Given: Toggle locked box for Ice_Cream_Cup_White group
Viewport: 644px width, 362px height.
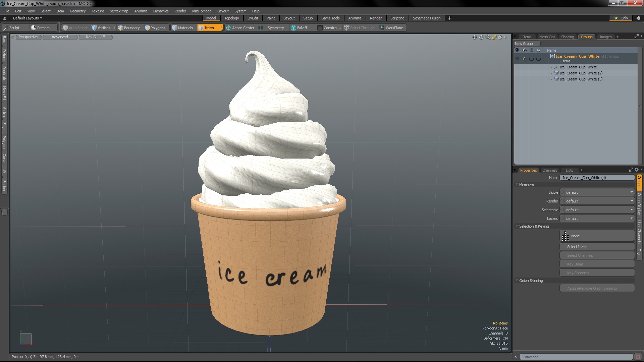Looking at the screenshot, I should click(x=539, y=59).
